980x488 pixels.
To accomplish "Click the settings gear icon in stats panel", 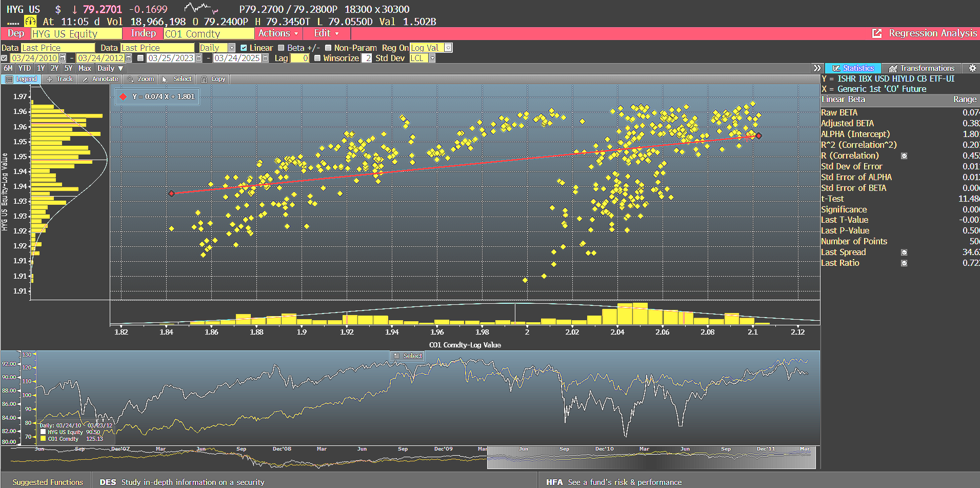I will [972, 68].
